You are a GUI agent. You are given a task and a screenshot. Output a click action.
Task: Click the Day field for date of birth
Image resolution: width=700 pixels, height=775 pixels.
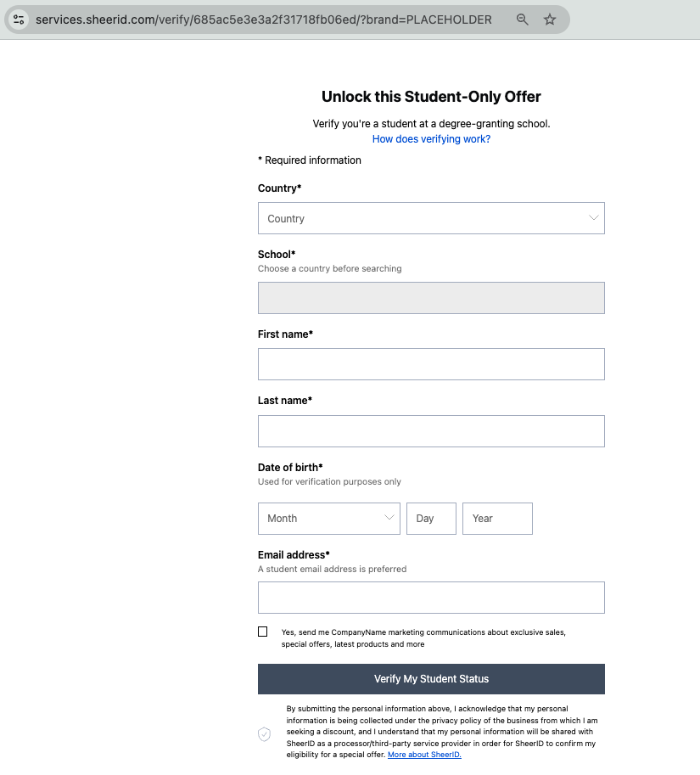click(x=431, y=519)
